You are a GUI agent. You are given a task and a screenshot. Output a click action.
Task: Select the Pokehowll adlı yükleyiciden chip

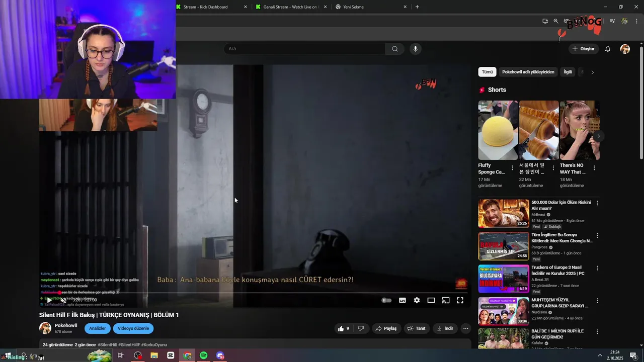[528, 72]
